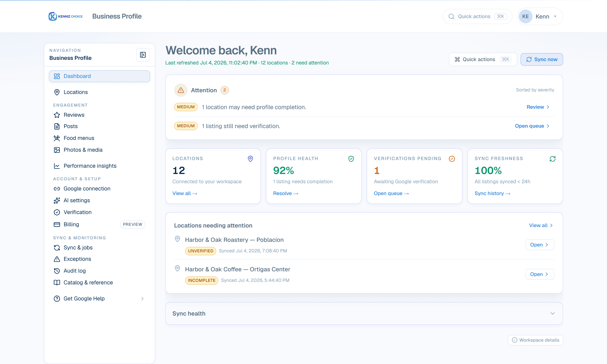Open Sync & jobs page
The image size is (607, 364).
(99, 248)
